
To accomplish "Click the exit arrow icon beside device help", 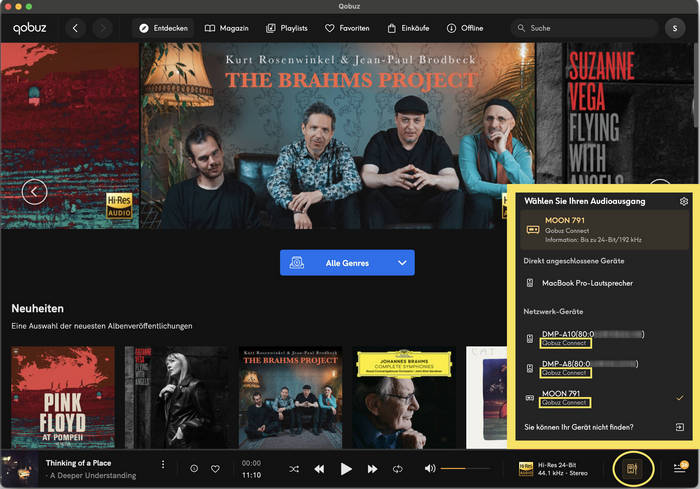I will click(679, 427).
